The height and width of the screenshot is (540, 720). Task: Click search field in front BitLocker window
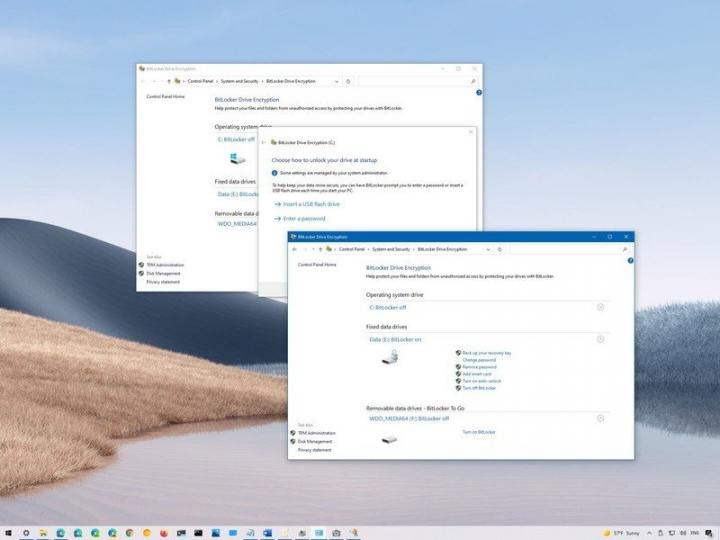coord(569,249)
